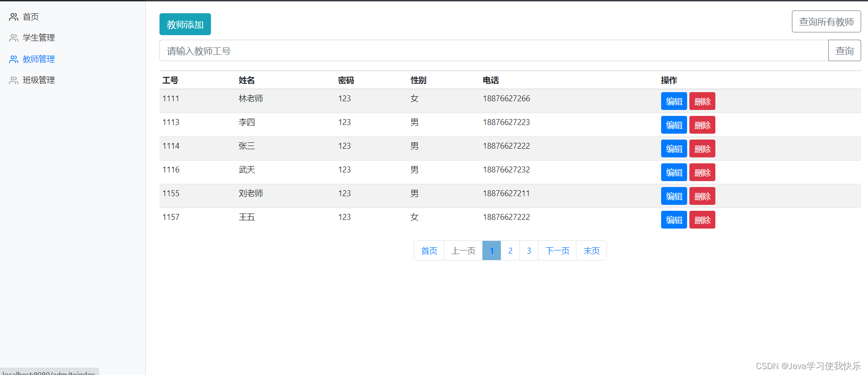Click the 操作 column header
Screen dimensions: 868x375
[669, 80]
